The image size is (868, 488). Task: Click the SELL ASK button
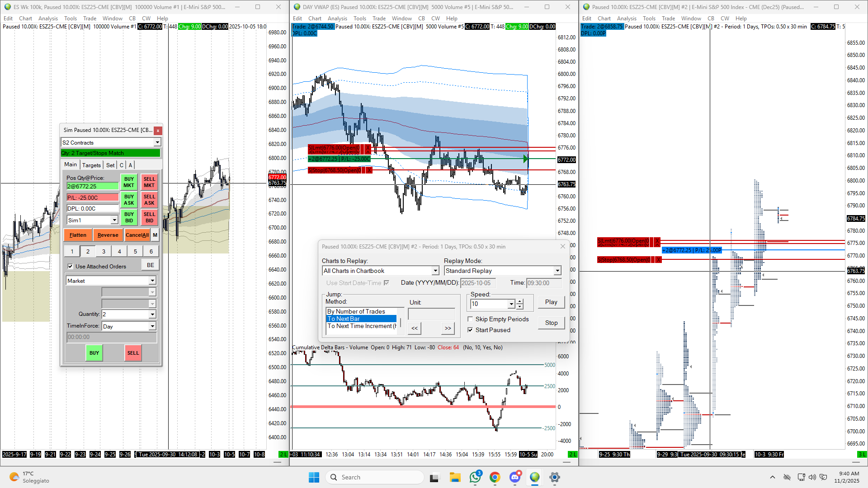point(149,200)
